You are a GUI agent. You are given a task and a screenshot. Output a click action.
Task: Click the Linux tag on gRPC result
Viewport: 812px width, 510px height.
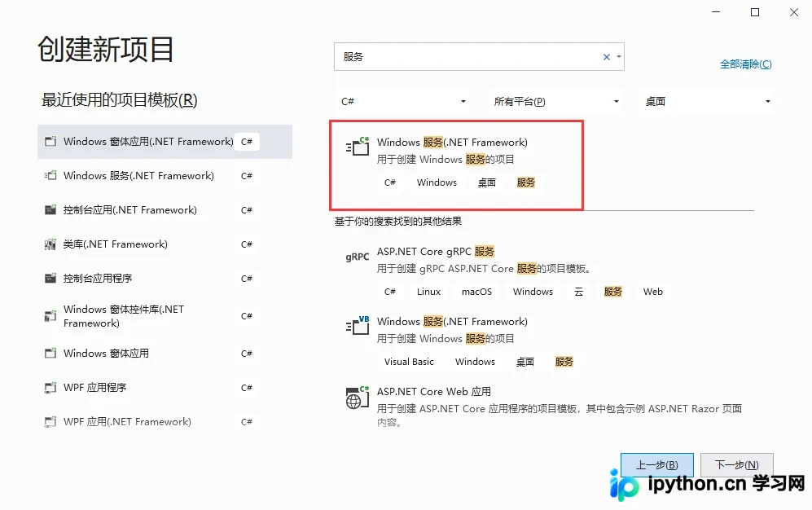coord(428,292)
